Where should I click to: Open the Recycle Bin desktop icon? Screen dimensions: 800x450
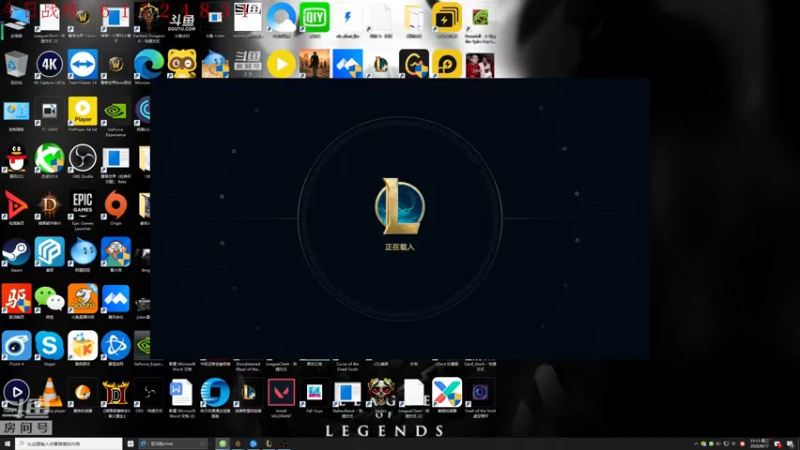point(16,66)
